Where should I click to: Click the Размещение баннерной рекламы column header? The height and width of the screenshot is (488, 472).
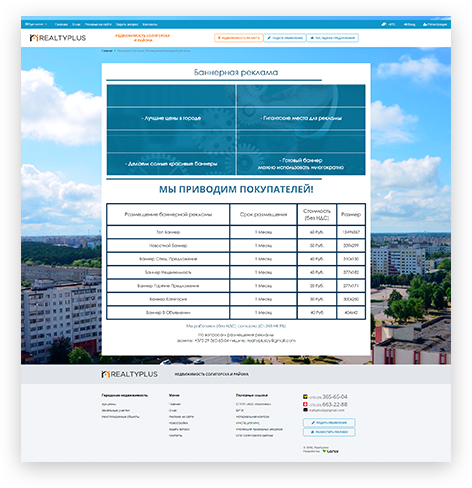[x=168, y=214]
